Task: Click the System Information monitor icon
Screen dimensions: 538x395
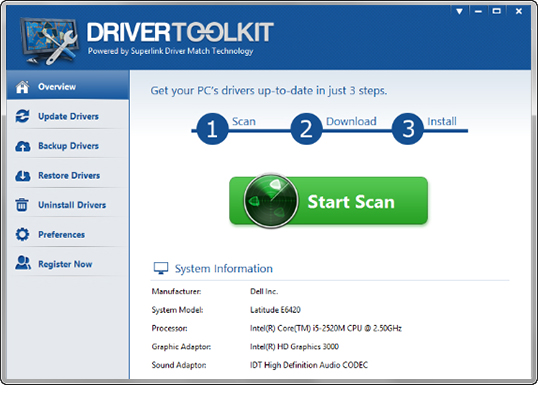Action: [161, 268]
